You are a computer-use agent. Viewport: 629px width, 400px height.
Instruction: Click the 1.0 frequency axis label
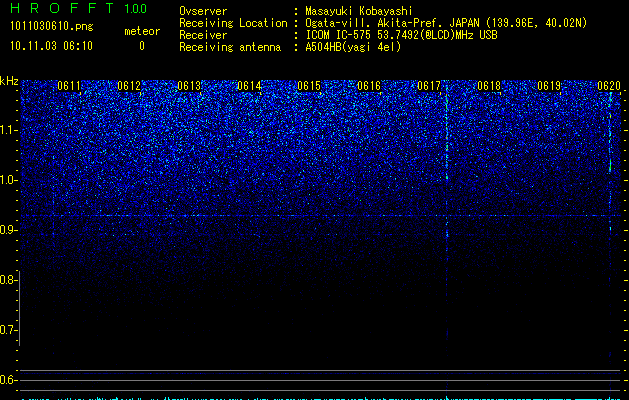(8, 180)
